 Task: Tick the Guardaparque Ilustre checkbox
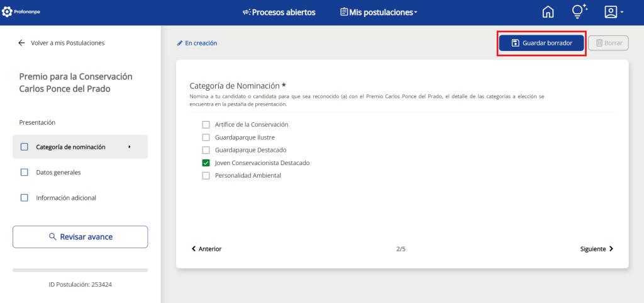206,137
